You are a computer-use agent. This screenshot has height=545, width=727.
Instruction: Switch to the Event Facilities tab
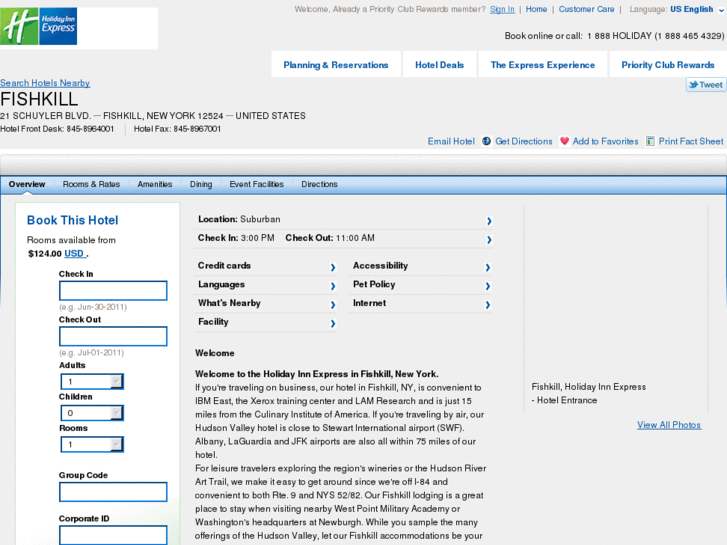(x=256, y=184)
